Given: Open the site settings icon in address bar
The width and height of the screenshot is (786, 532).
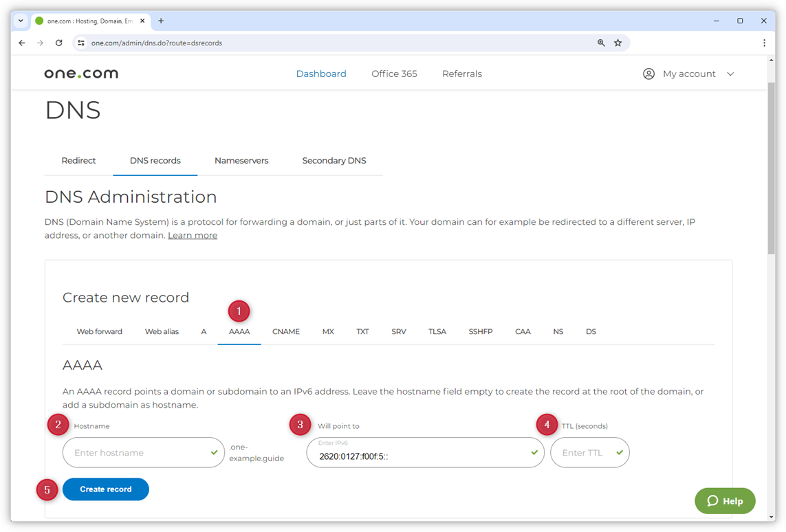Looking at the screenshot, I should 81,43.
